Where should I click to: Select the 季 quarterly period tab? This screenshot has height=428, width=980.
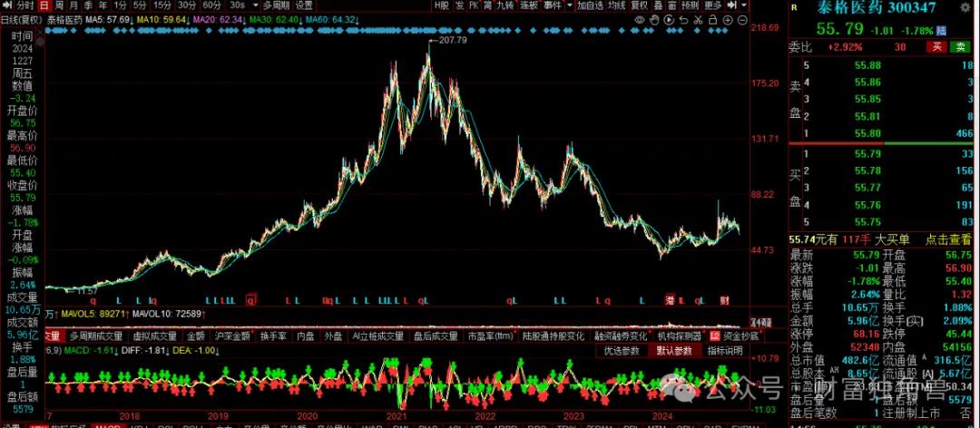(x=89, y=5)
